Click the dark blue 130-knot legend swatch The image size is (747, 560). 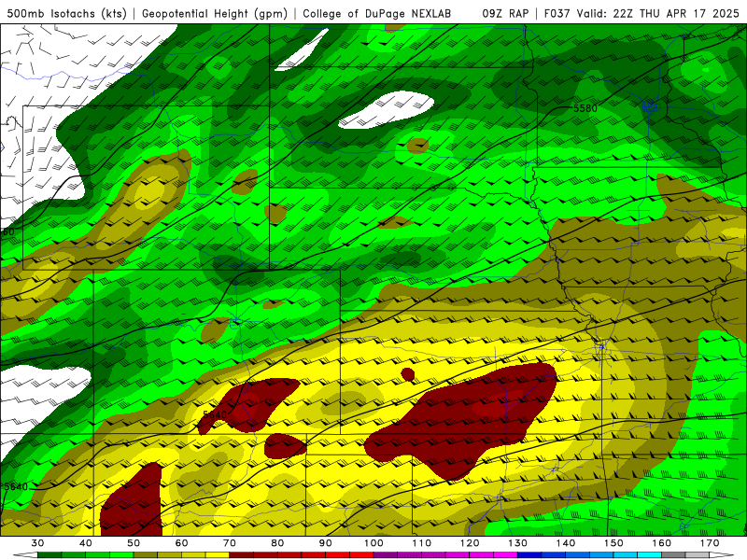click(x=529, y=555)
